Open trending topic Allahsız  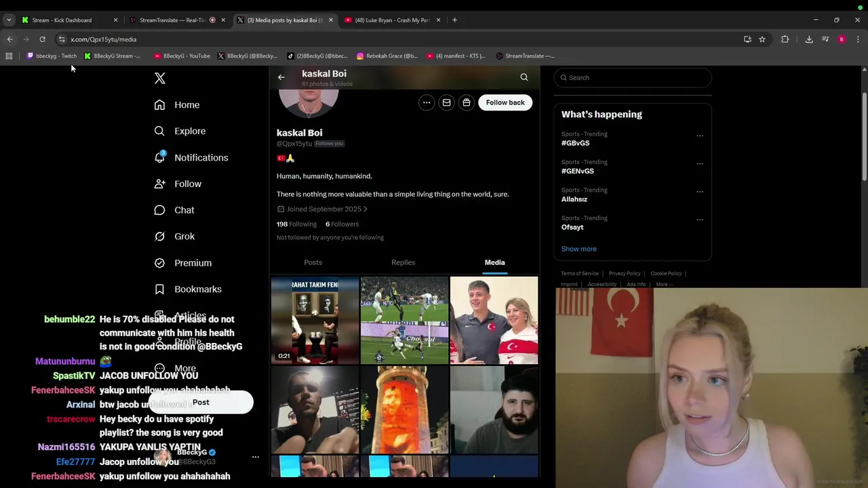coord(574,199)
